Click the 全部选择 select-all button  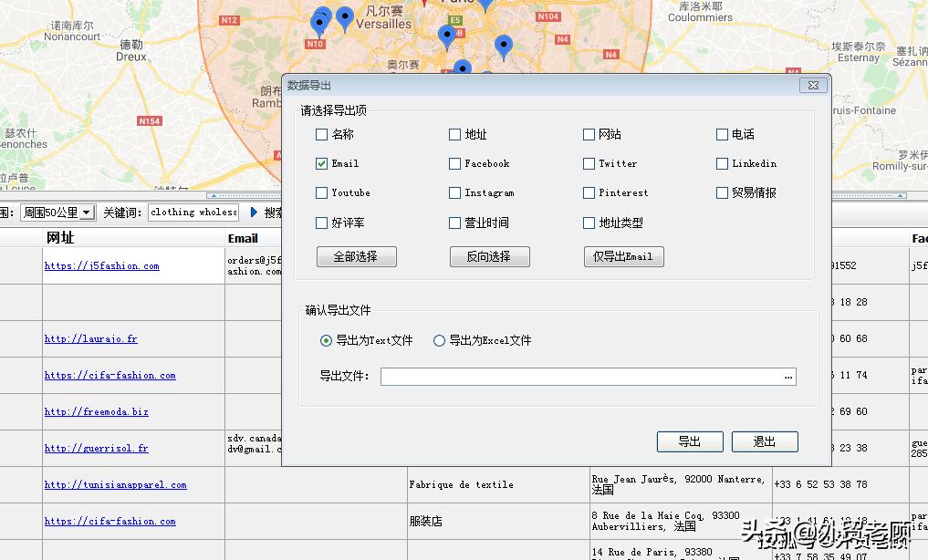coord(357,256)
